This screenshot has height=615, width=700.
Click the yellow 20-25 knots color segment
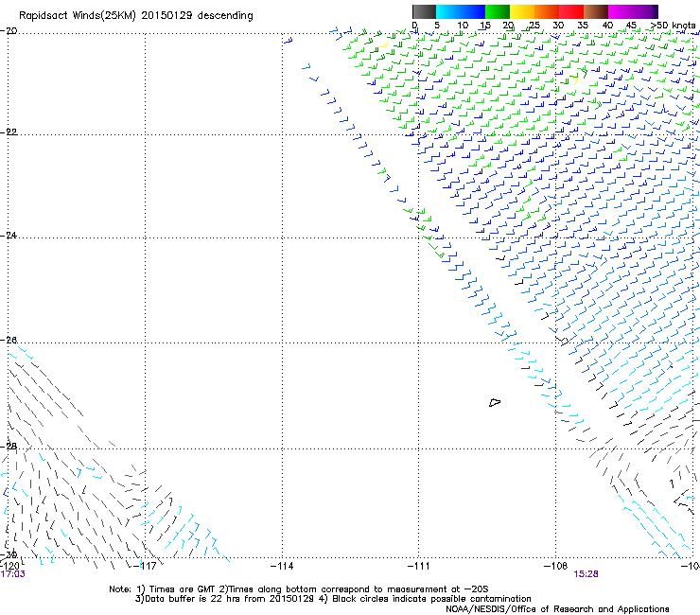click(x=522, y=11)
